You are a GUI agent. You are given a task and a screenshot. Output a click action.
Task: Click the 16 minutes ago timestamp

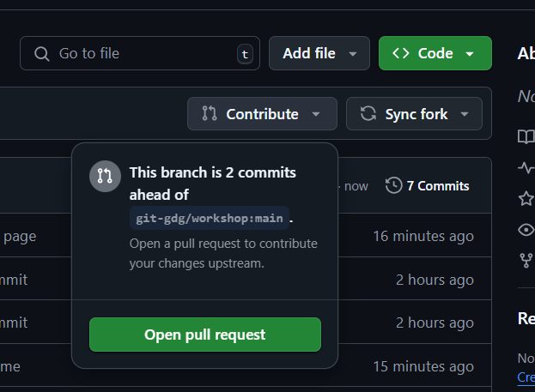pos(423,236)
